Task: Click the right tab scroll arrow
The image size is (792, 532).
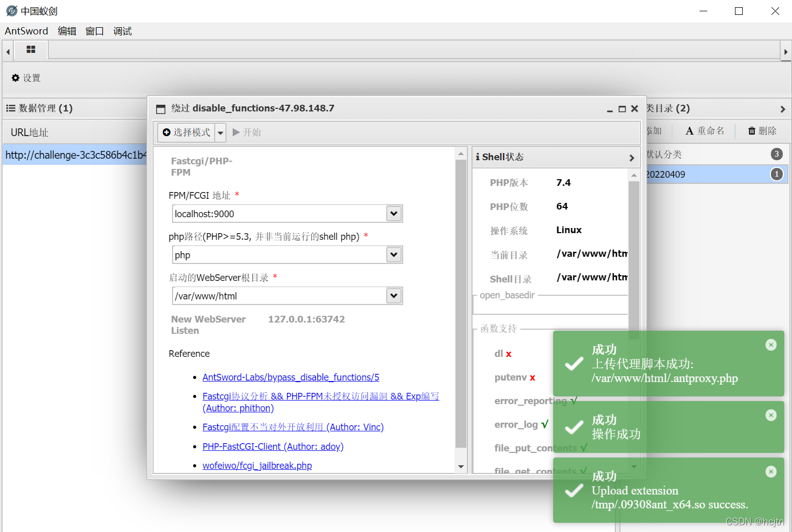Action: pos(785,51)
